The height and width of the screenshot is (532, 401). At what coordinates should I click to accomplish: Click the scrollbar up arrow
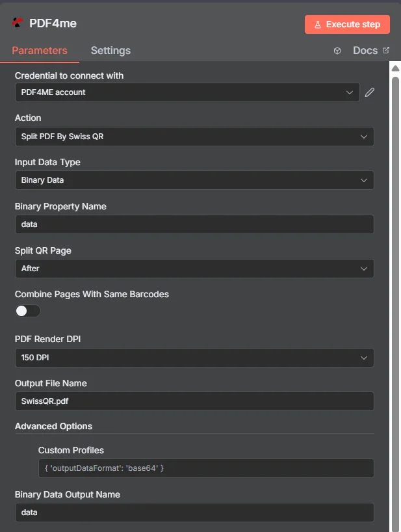[x=395, y=68]
